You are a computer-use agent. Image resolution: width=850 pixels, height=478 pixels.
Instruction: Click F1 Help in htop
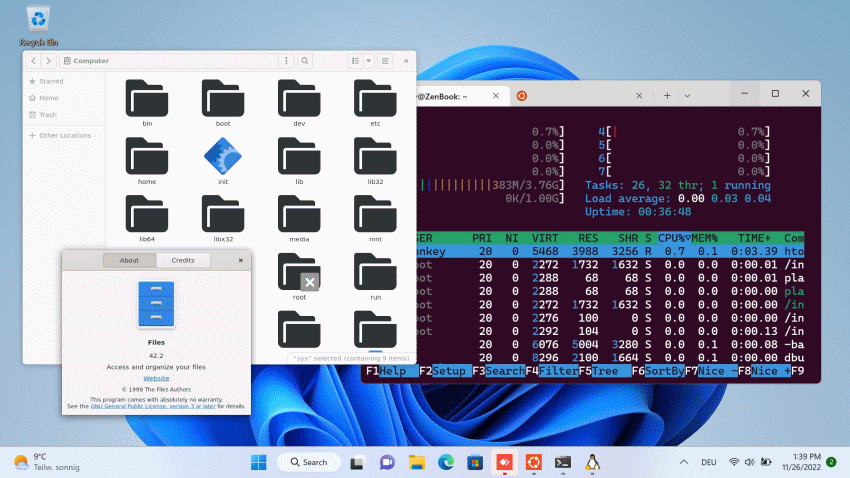click(392, 371)
